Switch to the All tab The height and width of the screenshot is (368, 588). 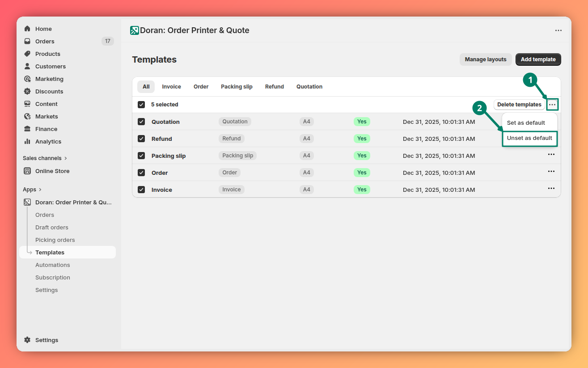coord(146,87)
